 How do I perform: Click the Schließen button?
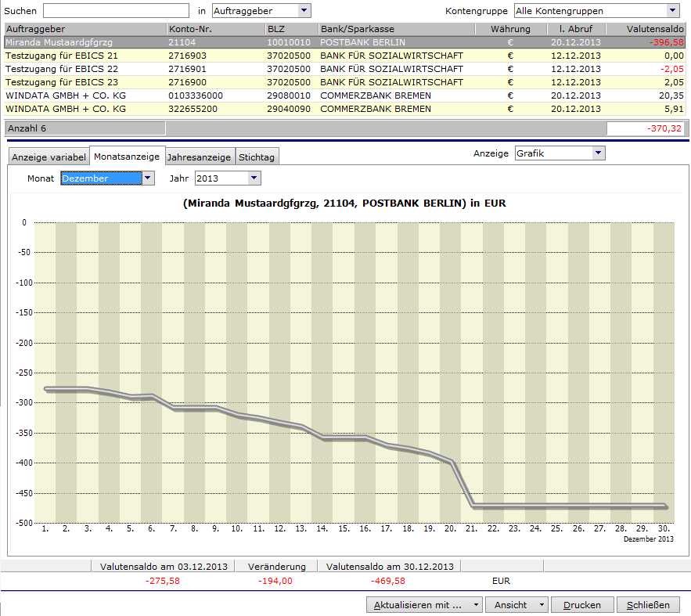point(648,605)
